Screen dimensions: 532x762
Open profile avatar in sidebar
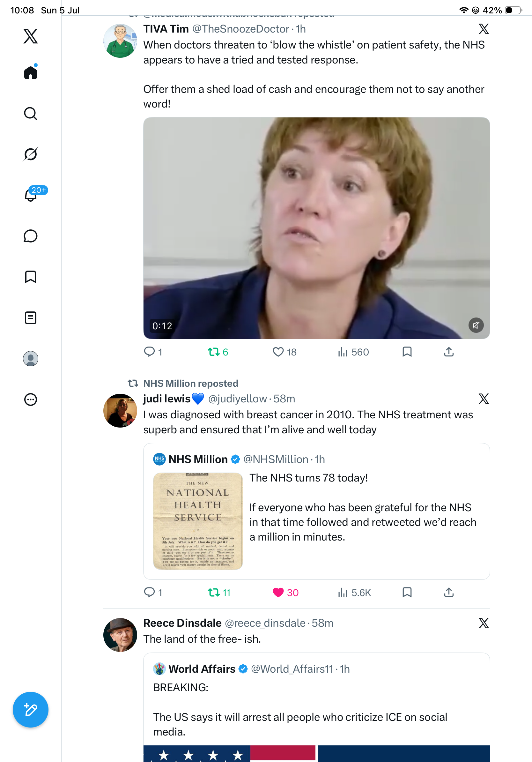pyautogui.click(x=31, y=359)
